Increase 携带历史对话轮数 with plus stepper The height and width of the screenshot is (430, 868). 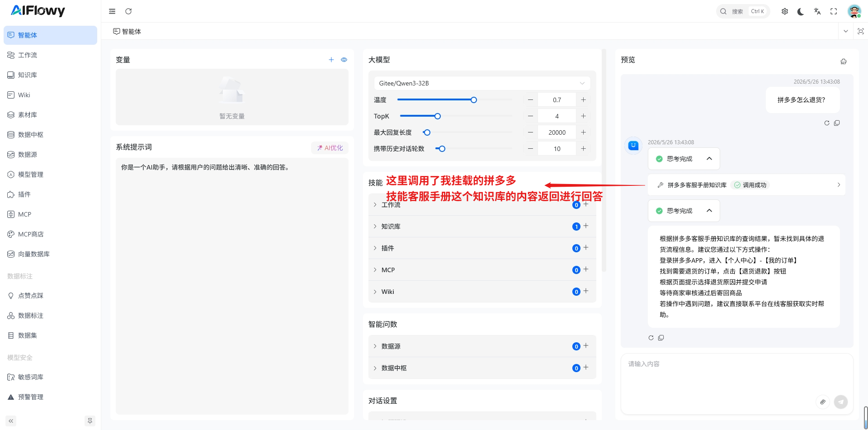click(x=583, y=149)
